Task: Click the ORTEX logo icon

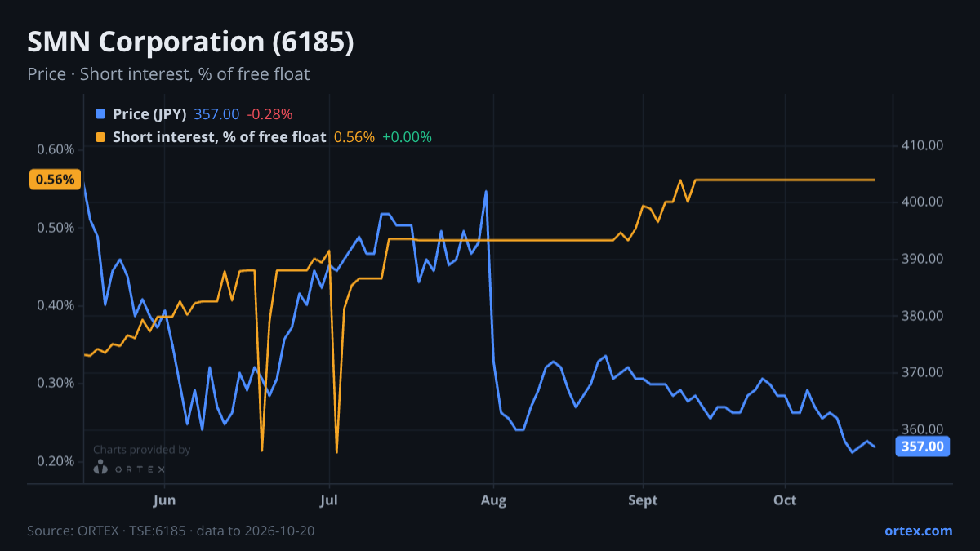Action: tap(100, 468)
